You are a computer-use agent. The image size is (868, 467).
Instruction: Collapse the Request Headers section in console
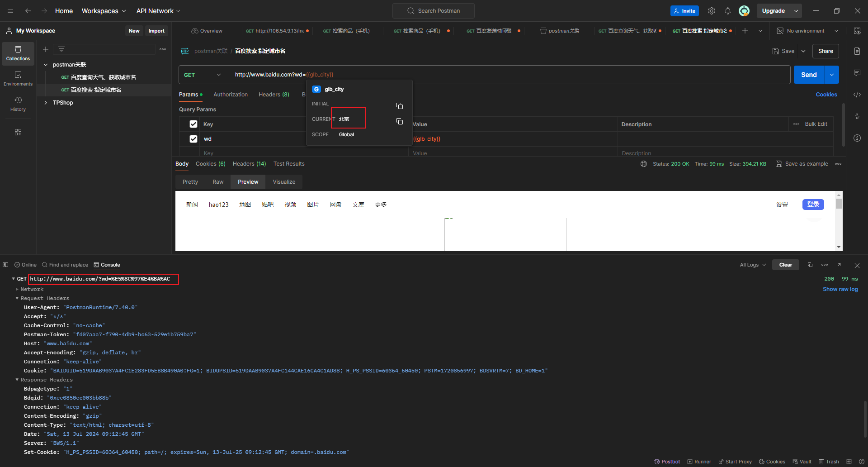(x=17, y=298)
